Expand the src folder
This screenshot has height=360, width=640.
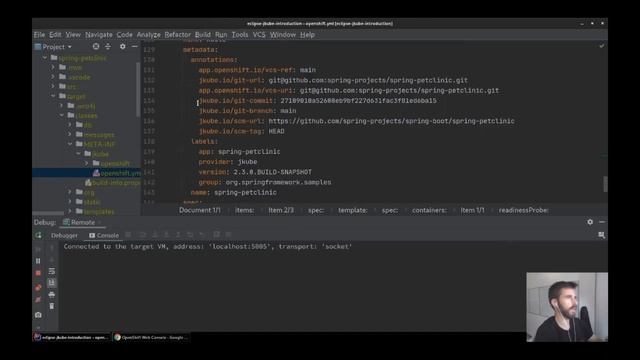[53, 87]
